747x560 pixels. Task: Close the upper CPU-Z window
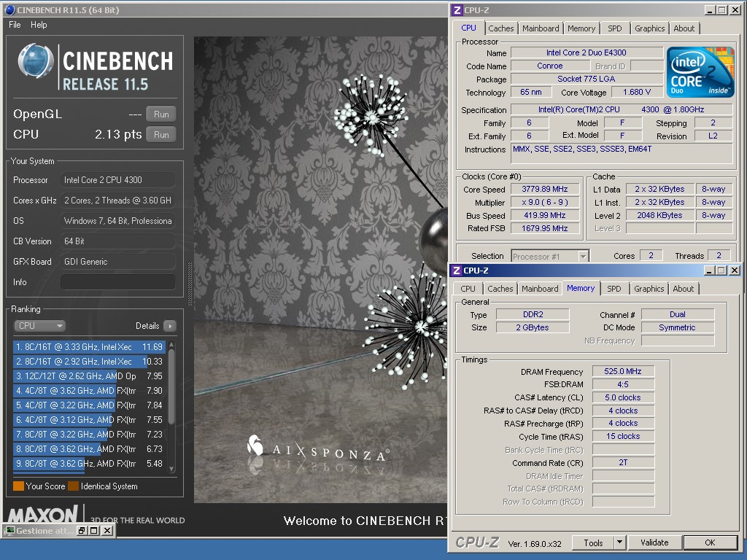[735, 10]
